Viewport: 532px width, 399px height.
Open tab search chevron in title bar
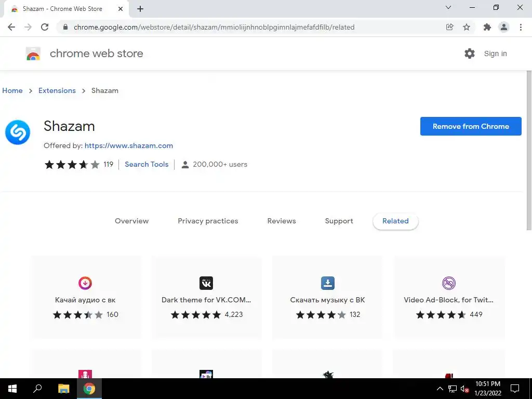point(448,7)
